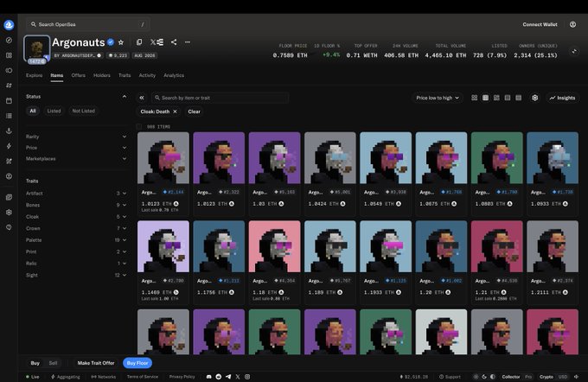Open the lightning bolt sidebar icon
Image resolution: width=588 pixels, height=382 pixels.
coord(9,146)
